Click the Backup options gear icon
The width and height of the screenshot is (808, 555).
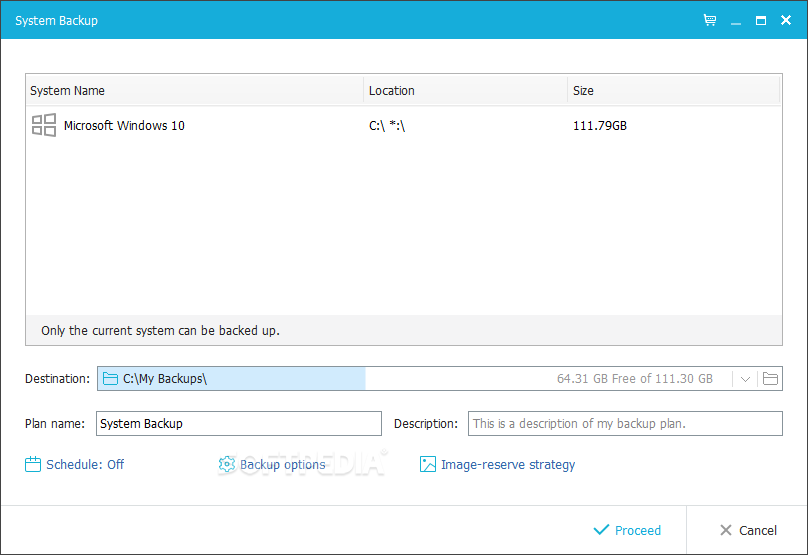pos(227,464)
